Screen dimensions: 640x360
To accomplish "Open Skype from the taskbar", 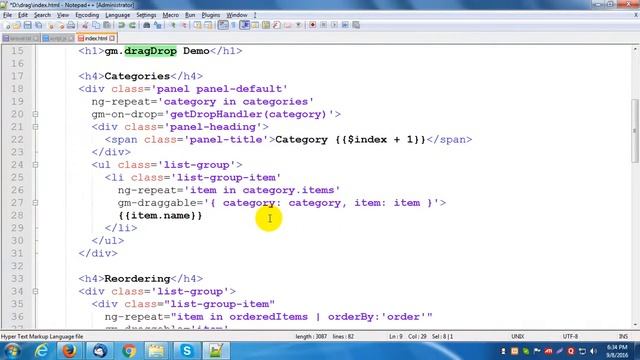I will 187,351.
